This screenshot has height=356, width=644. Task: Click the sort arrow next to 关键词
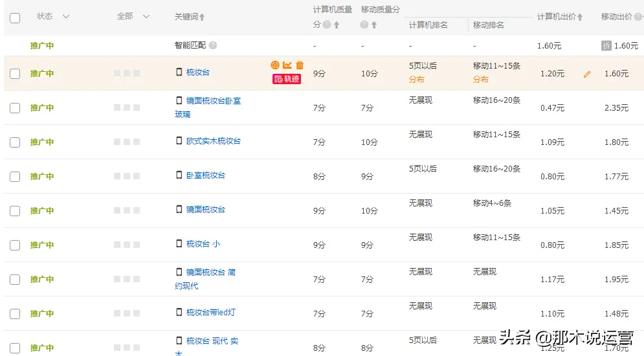(202, 17)
